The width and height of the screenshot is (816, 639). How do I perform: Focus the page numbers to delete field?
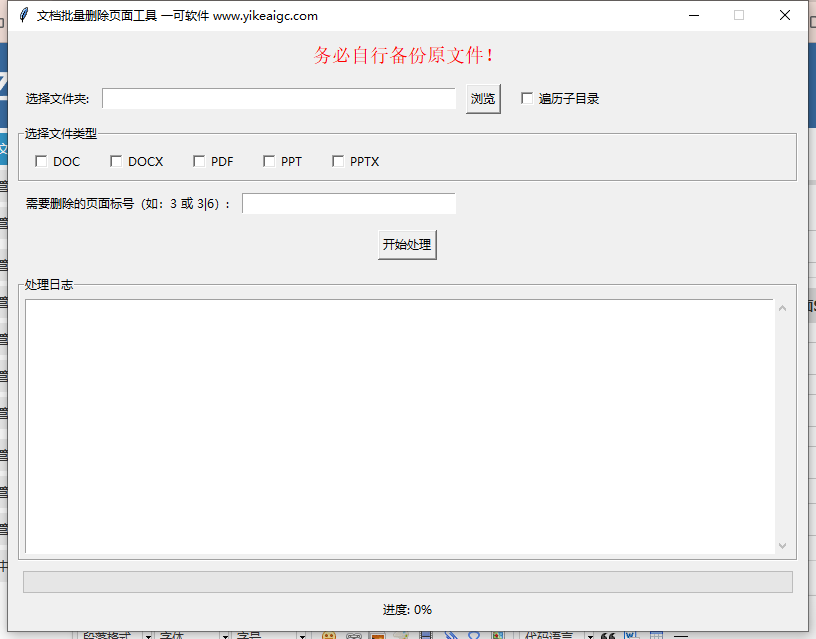coord(349,203)
